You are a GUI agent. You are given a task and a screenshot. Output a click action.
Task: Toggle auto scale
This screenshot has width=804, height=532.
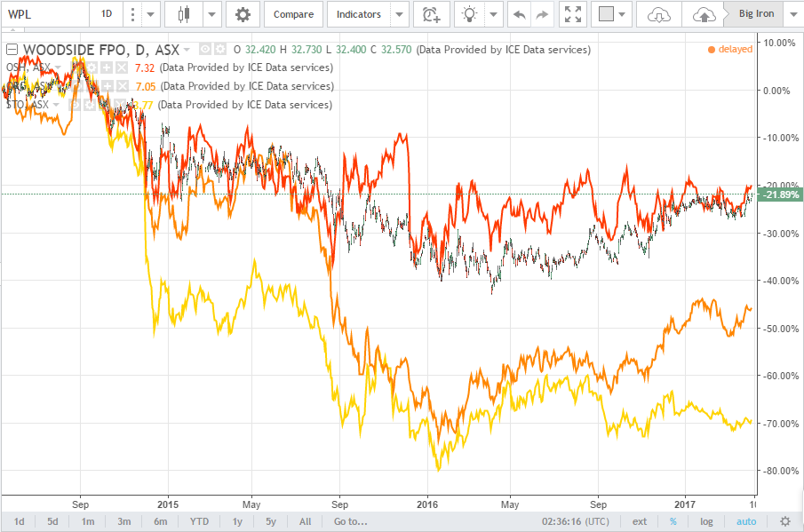[746, 521]
